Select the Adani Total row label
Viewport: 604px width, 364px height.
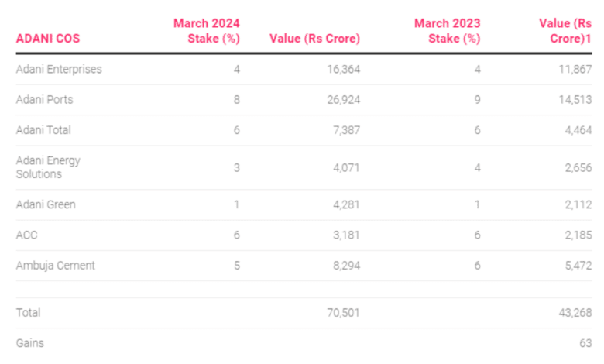tap(43, 130)
